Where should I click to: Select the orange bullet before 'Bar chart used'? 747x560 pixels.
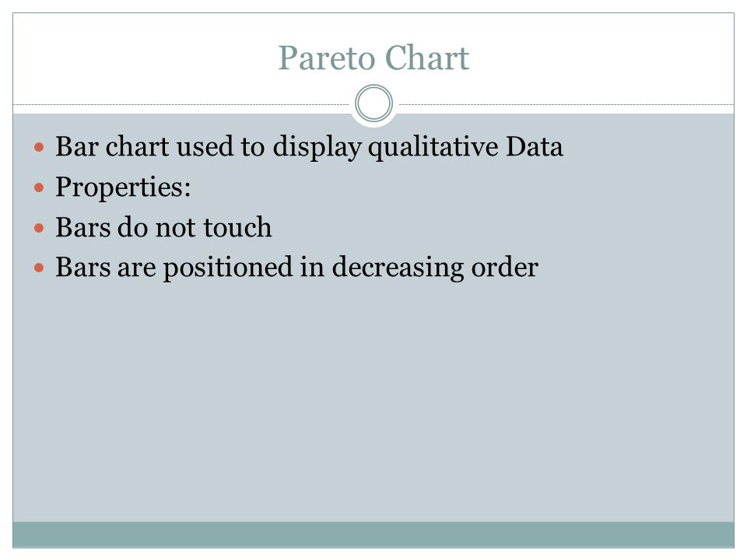point(39,147)
